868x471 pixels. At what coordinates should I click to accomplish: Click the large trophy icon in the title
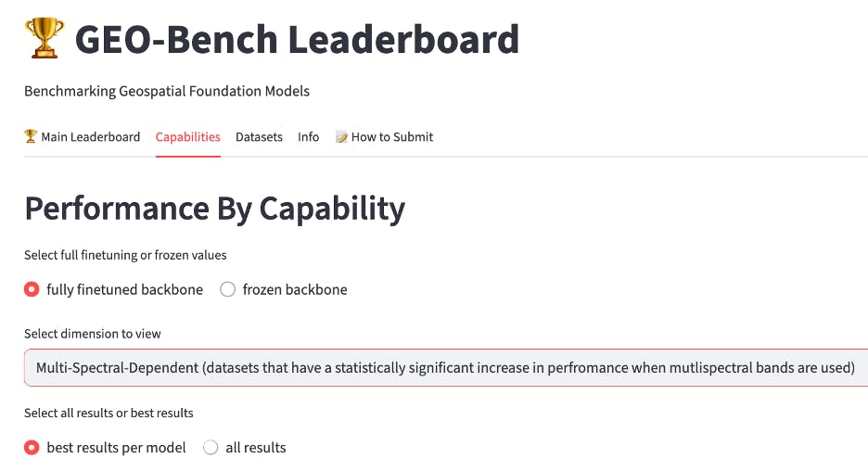point(44,39)
